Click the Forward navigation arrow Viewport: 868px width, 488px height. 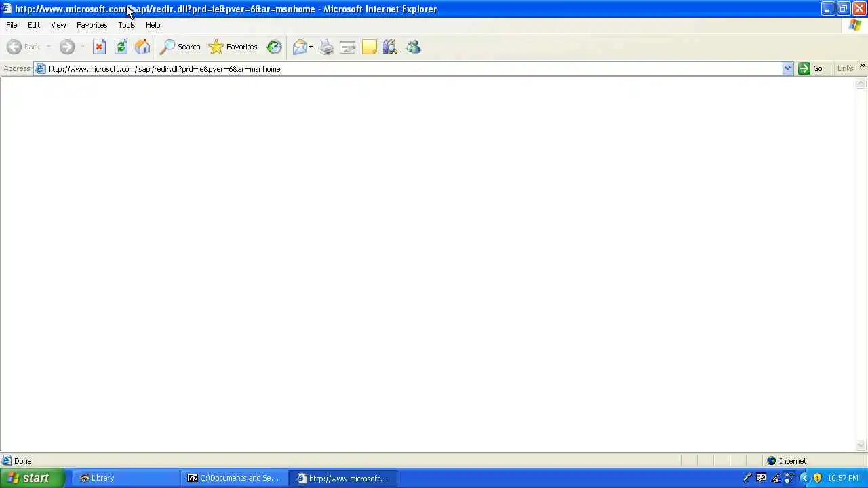[x=66, y=47]
